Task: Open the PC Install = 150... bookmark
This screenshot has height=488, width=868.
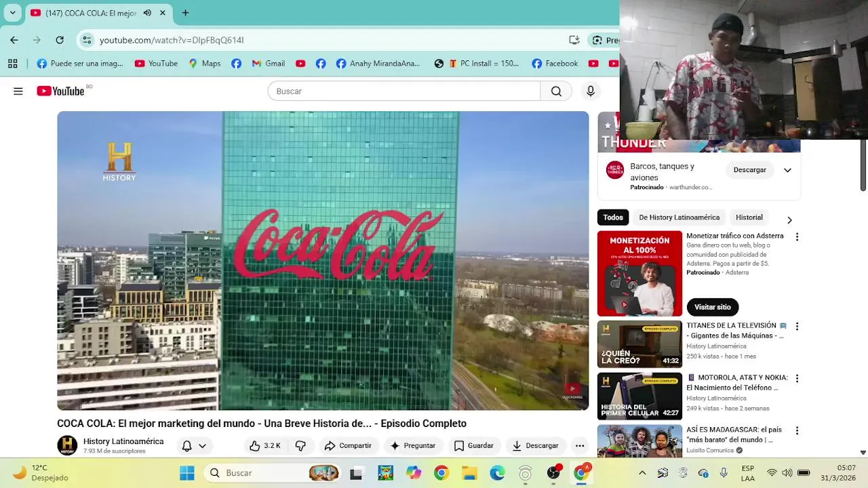Action: (x=484, y=63)
